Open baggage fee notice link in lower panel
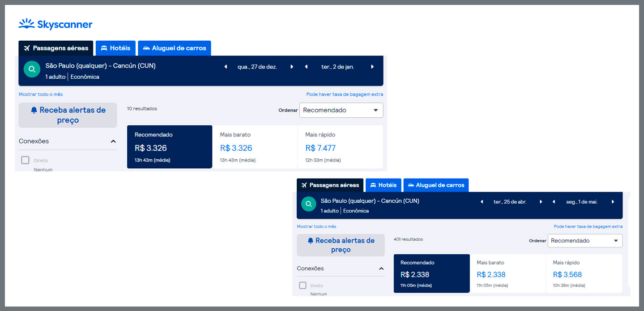 588,226
